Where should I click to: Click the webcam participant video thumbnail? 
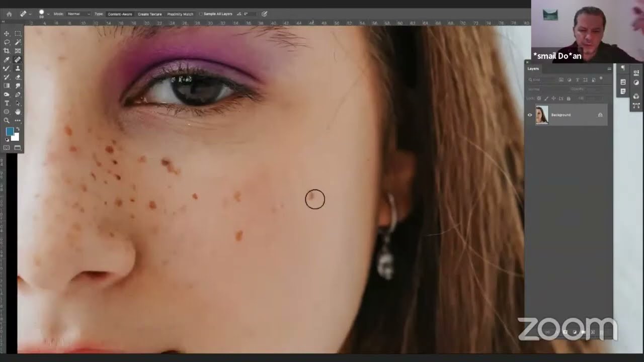tap(587, 31)
